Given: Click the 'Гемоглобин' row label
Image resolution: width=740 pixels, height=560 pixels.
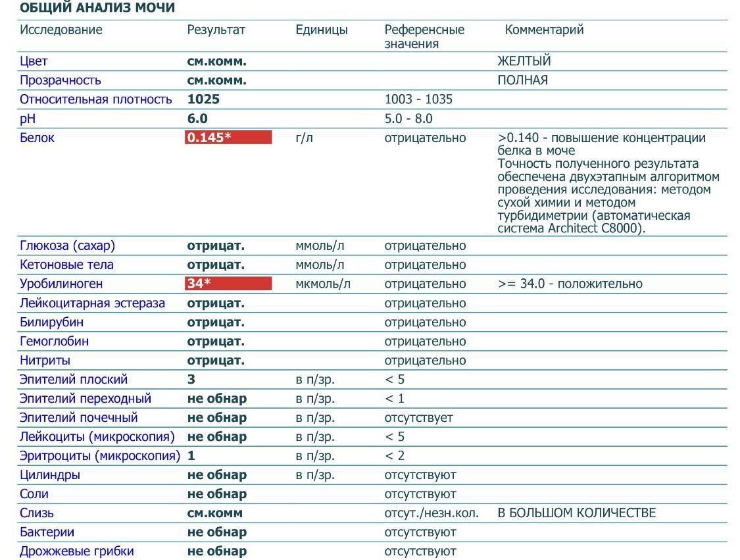Looking at the screenshot, I should point(54,342).
